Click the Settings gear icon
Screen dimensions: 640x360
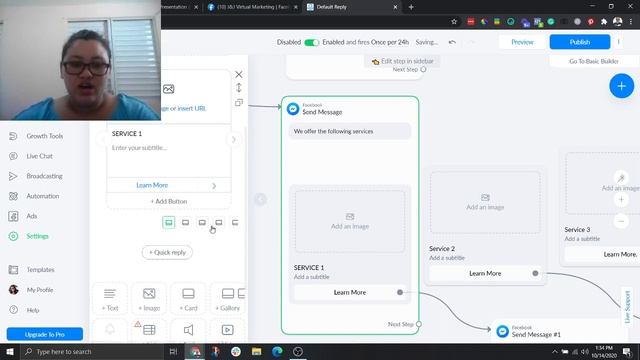[13, 236]
